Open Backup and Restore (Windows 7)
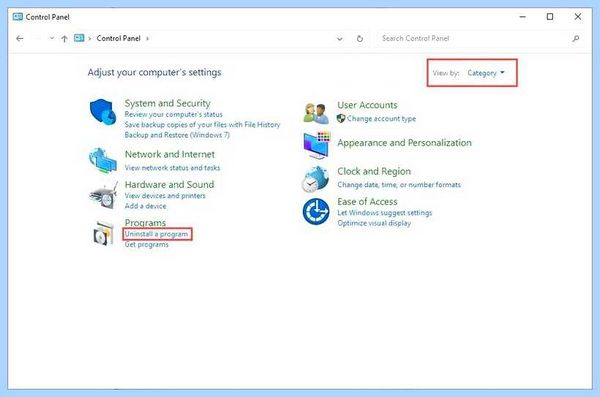600x397 pixels. 177,135
